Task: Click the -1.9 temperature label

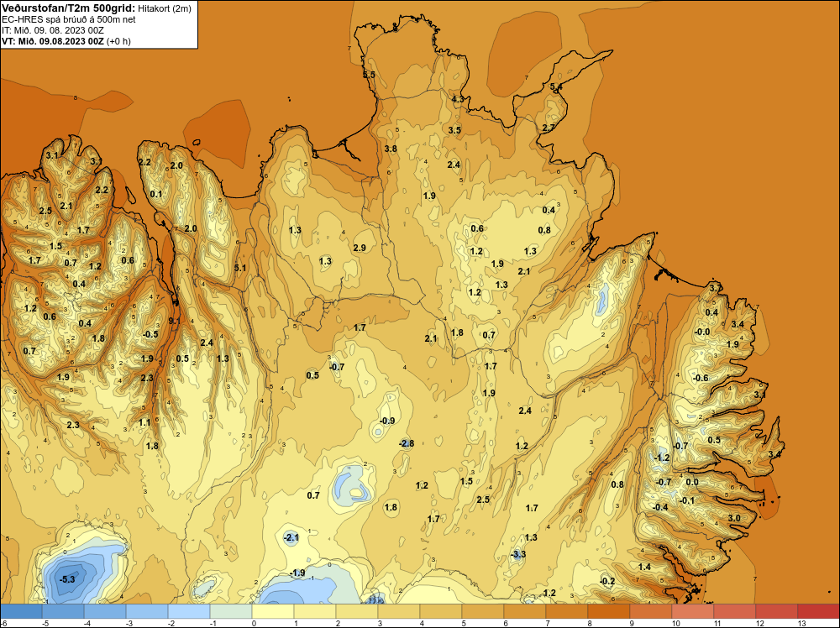Action: coord(297,573)
